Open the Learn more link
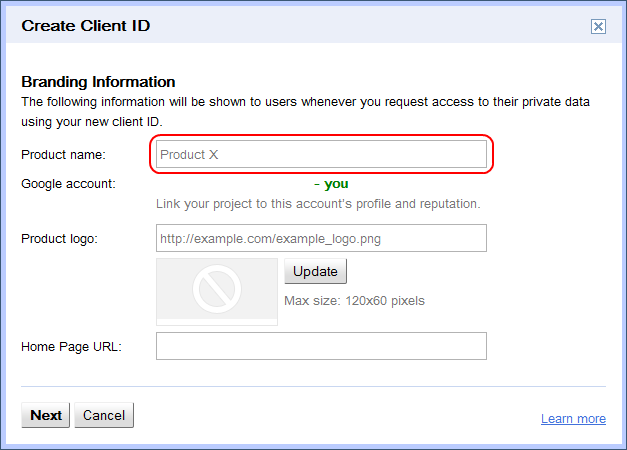This screenshot has height=450, width=627. pyautogui.click(x=573, y=419)
